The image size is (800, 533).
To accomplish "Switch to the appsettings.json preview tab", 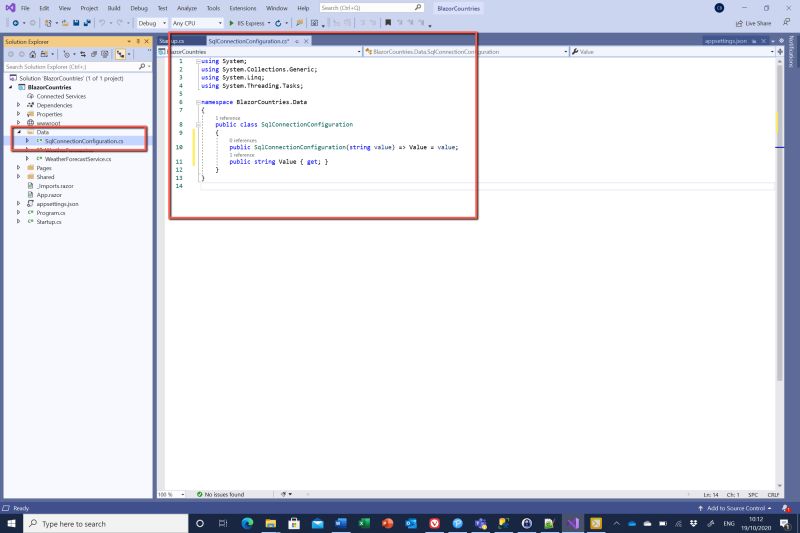I will pos(726,41).
